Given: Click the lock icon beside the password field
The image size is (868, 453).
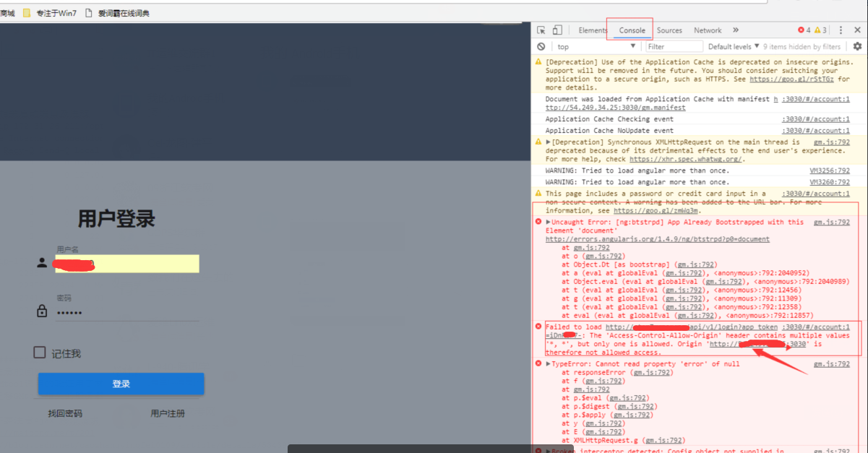Looking at the screenshot, I should pos(42,311).
